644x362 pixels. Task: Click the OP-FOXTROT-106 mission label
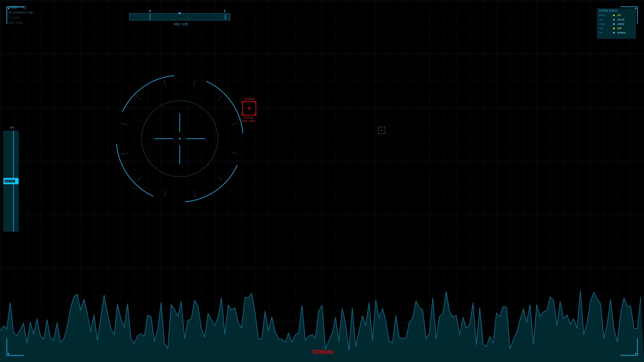[21, 13]
